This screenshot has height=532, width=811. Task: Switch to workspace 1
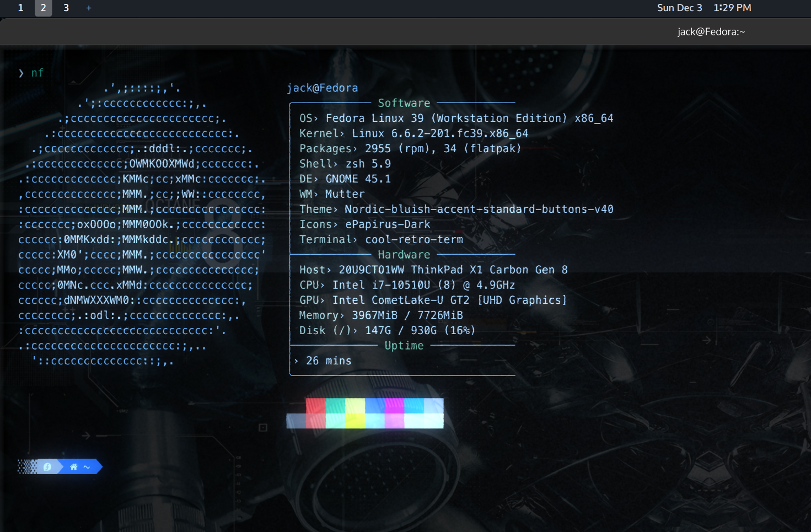coord(20,8)
